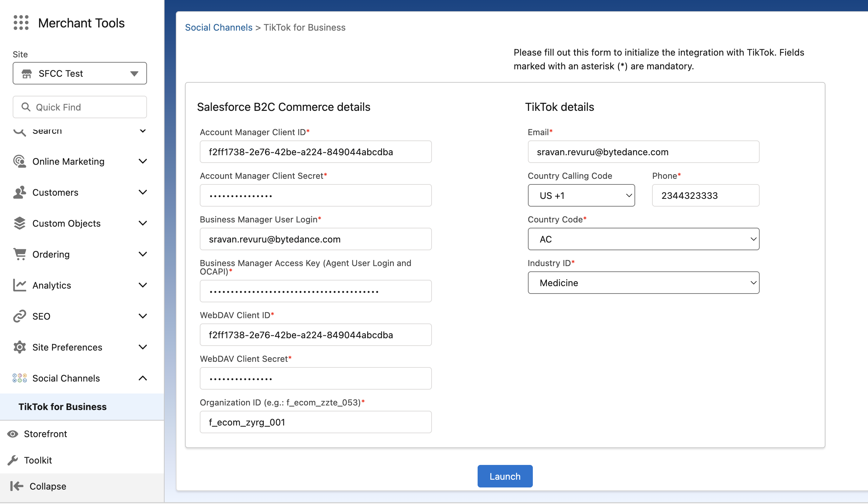Viewport: 868px width, 504px height.
Task: Click the Online Marketing sidebar icon
Action: pyautogui.click(x=20, y=161)
